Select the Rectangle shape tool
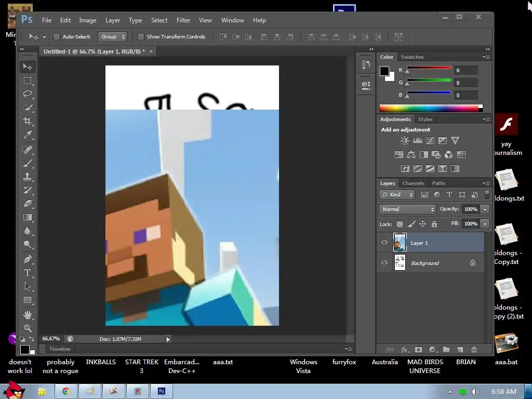Screen dimensions: 532x399 coord(28,300)
